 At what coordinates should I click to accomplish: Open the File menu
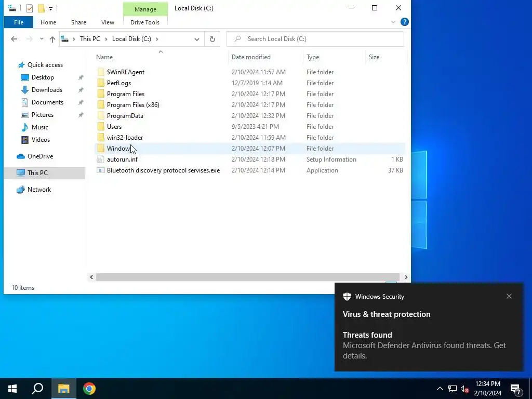[x=19, y=22]
